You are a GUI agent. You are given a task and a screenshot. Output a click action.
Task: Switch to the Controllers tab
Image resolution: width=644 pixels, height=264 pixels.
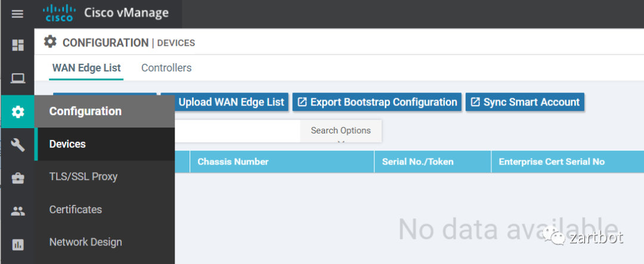(x=166, y=68)
